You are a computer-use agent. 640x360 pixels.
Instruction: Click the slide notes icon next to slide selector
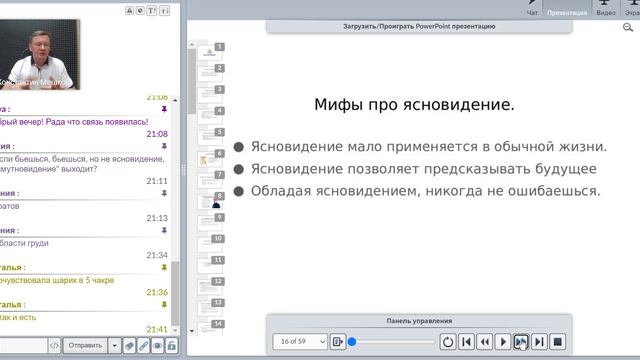click(x=338, y=342)
